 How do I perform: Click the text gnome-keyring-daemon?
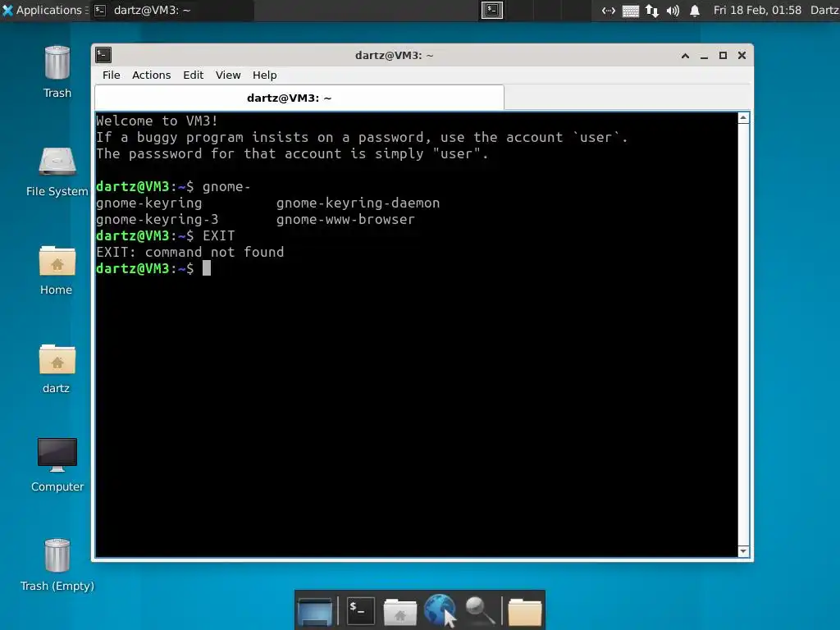click(x=358, y=203)
